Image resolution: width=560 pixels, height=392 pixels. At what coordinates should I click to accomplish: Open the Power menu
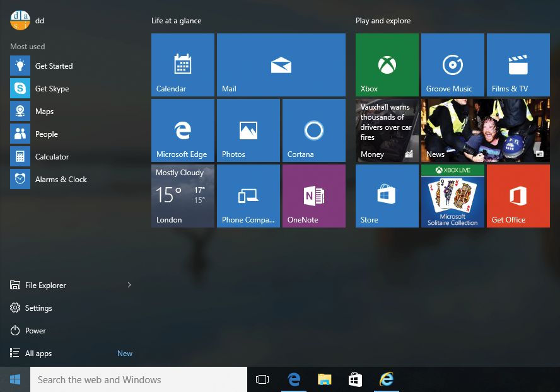pos(30,330)
